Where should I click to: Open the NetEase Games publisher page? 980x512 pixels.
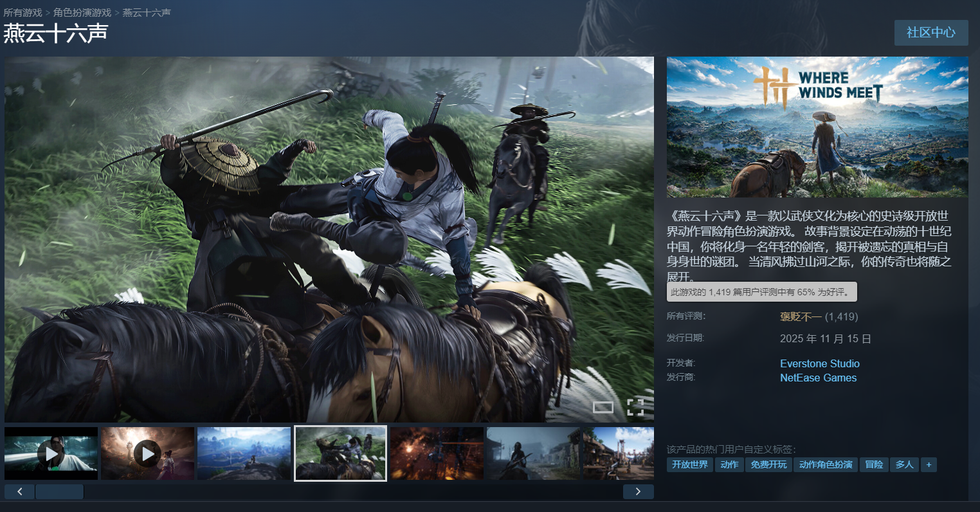(x=819, y=378)
